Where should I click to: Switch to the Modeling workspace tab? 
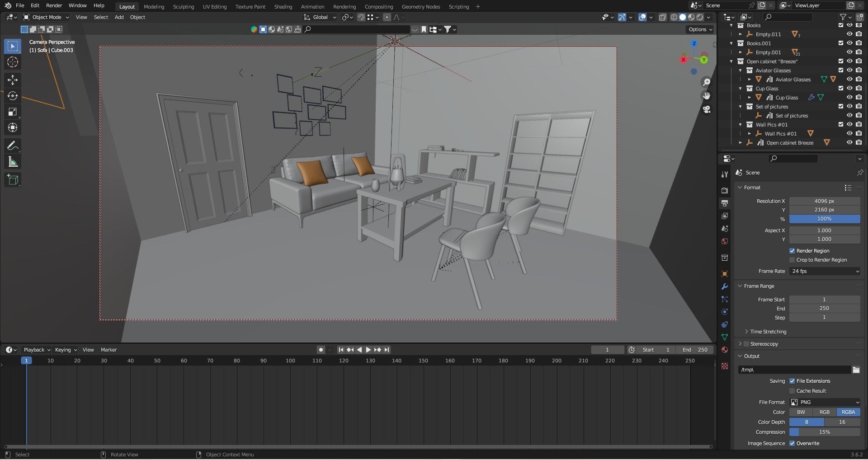coord(154,7)
